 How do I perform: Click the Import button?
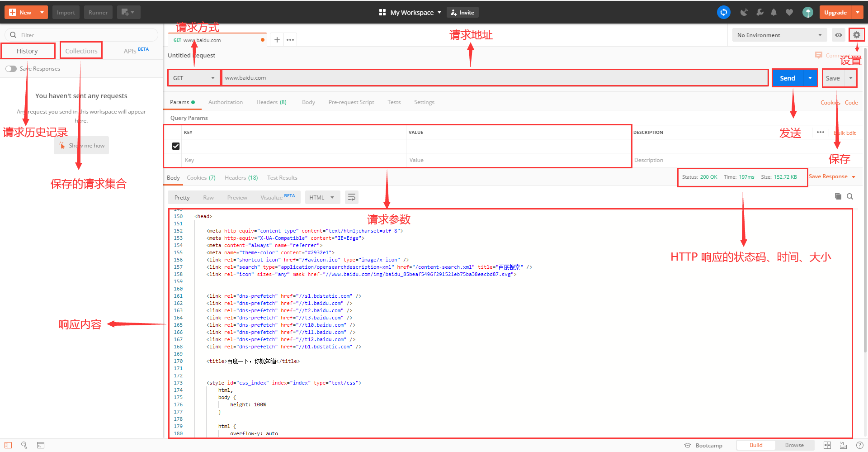(x=66, y=12)
